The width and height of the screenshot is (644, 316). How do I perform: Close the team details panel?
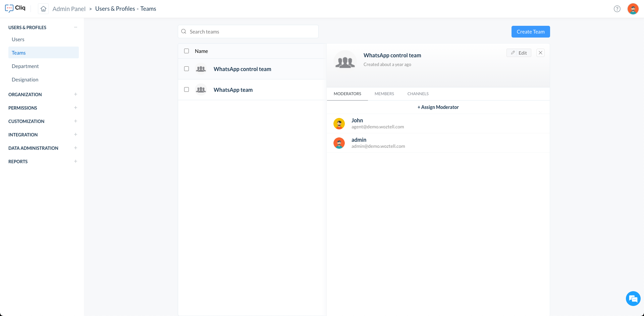(x=540, y=53)
